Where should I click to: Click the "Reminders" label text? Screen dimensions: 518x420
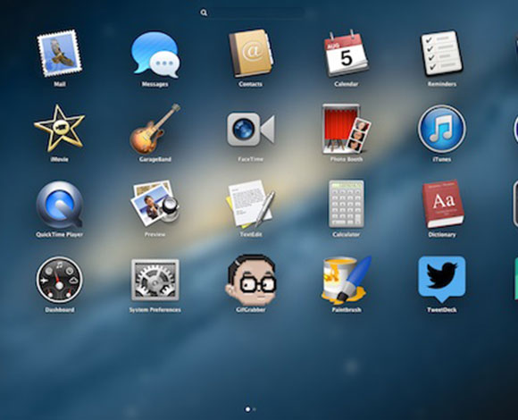(442, 84)
